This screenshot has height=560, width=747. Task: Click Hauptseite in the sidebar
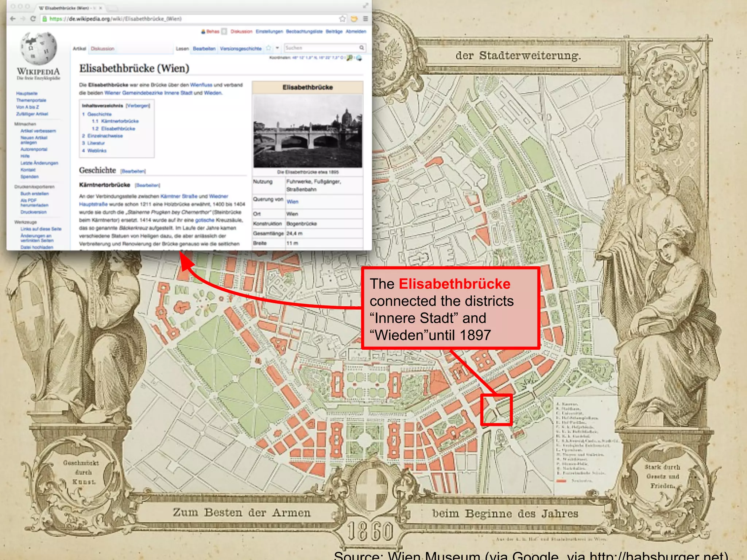click(27, 94)
